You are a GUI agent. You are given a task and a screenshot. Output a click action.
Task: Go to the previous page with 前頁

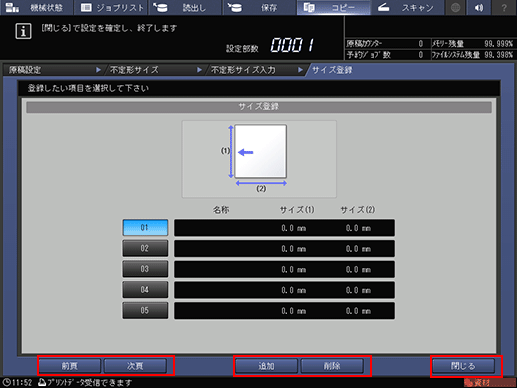click(x=70, y=366)
